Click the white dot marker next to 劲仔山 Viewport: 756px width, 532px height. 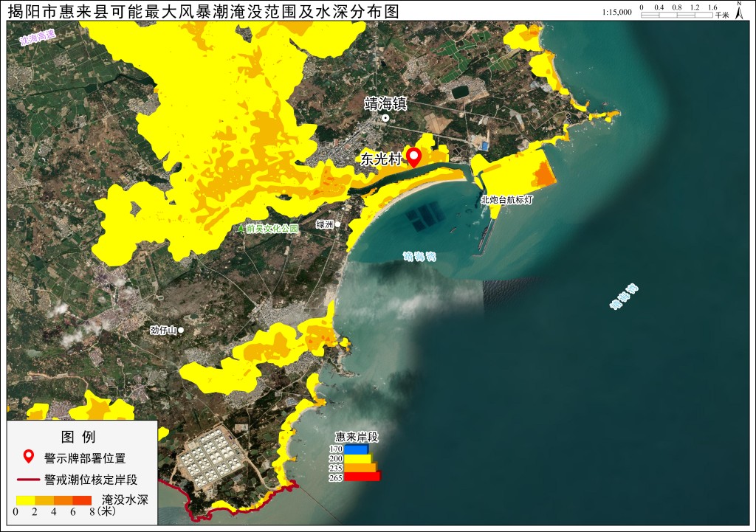pyautogui.click(x=181, y=330)
